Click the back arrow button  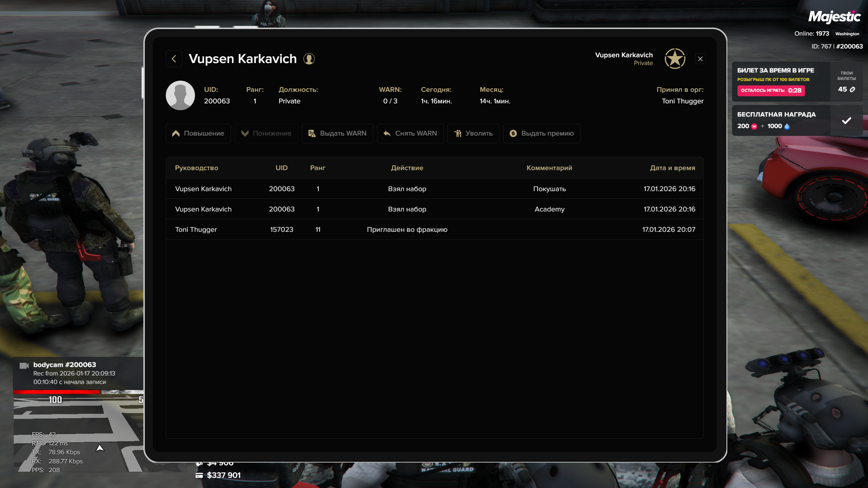click(x=174, y=59)
